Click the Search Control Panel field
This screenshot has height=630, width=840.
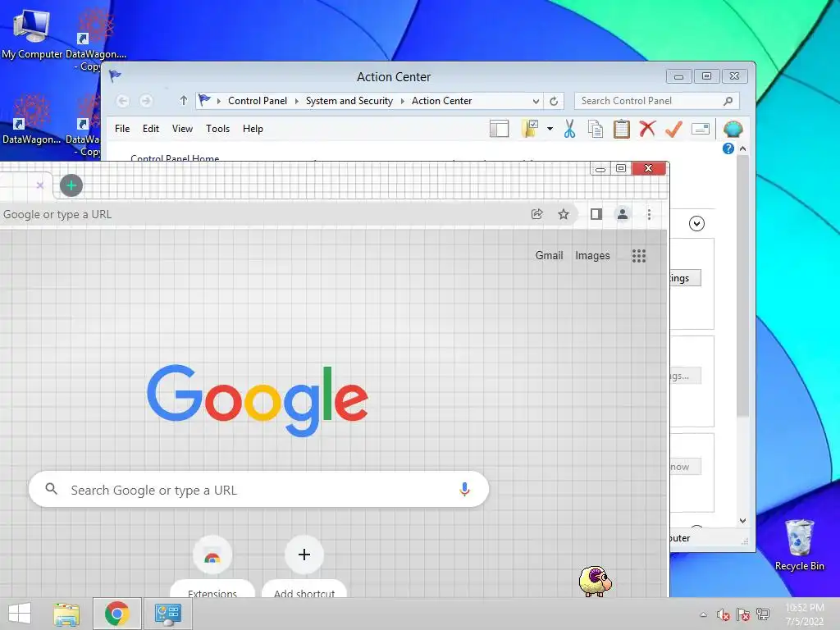657,101
